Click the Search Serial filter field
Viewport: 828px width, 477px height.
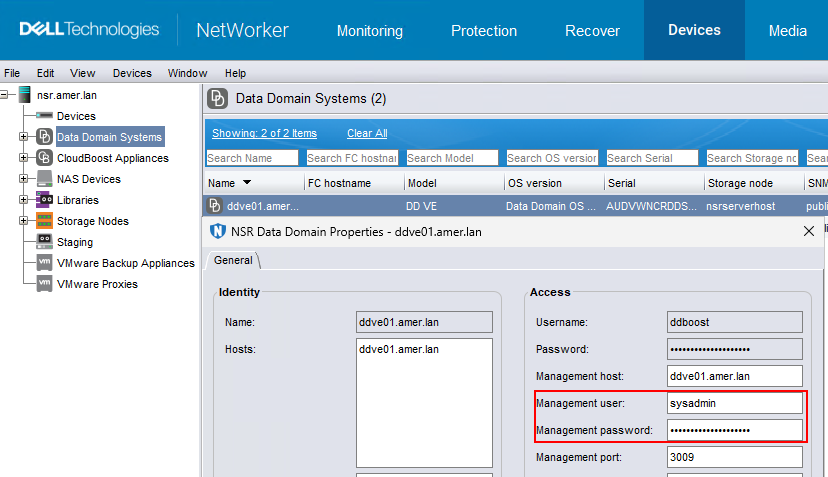[x=652, y=157]
